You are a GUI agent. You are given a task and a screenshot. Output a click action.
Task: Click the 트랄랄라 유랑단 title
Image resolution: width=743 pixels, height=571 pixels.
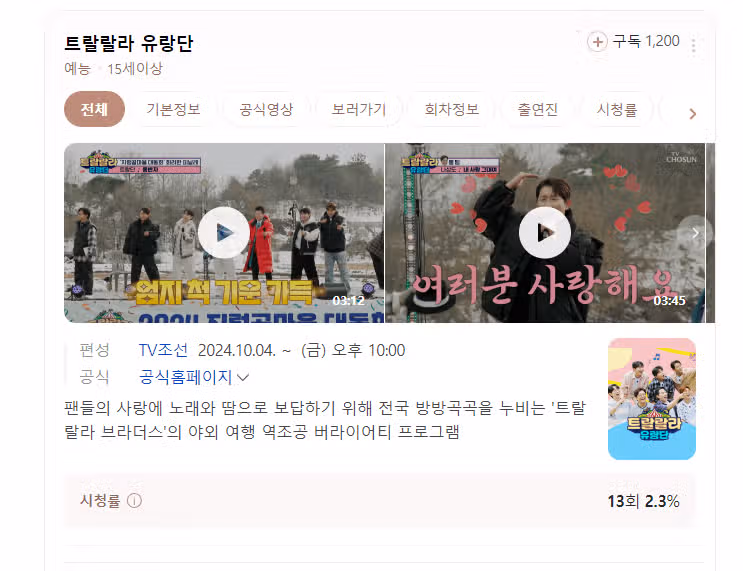[129, 43]
